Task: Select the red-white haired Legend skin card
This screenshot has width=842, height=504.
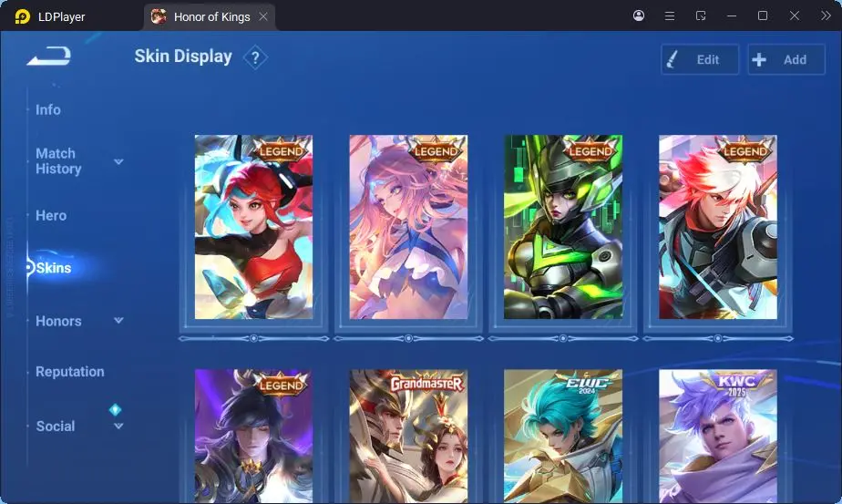Action: [x=718, y=227]
